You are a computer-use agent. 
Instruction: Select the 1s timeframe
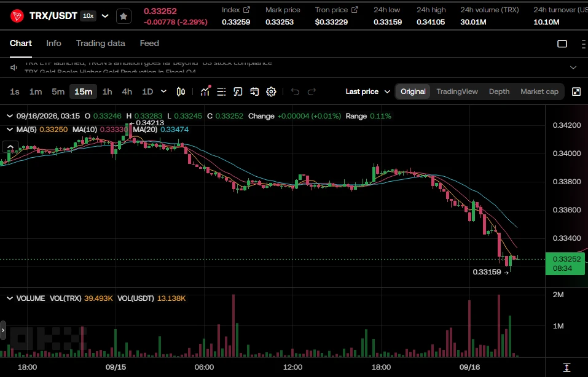coord(15,91)
